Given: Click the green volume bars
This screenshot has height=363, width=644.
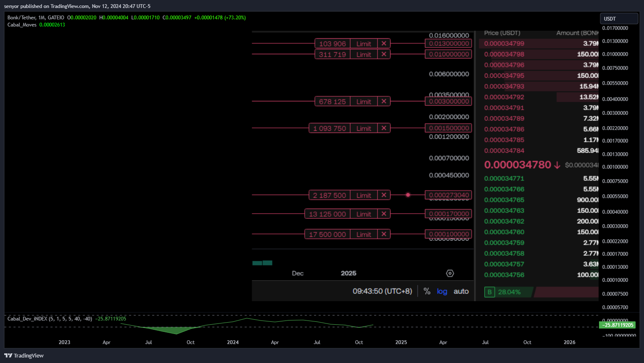Looking at the screenshot, I should click(x=262, y=263).
